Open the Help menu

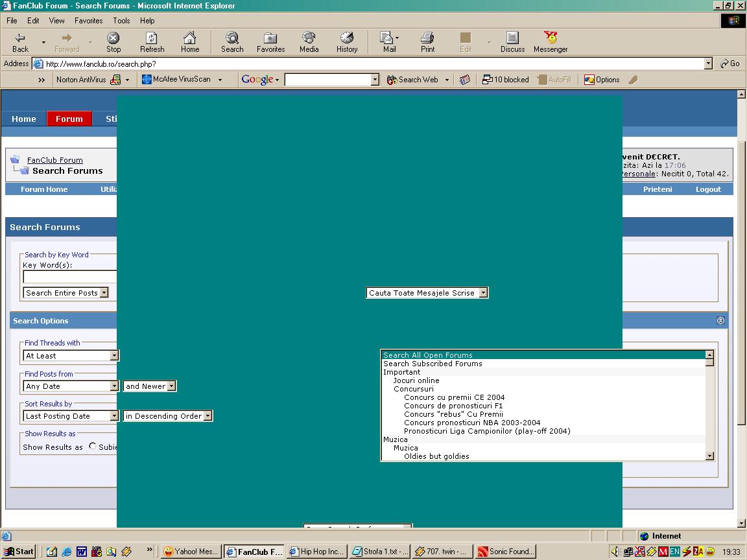tap(147, 21)
